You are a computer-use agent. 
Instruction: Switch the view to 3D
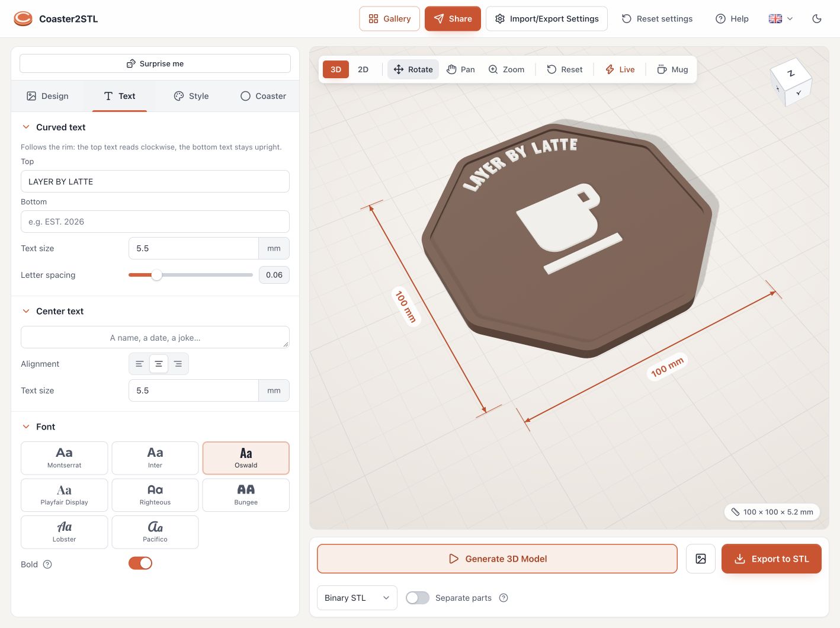336,69
